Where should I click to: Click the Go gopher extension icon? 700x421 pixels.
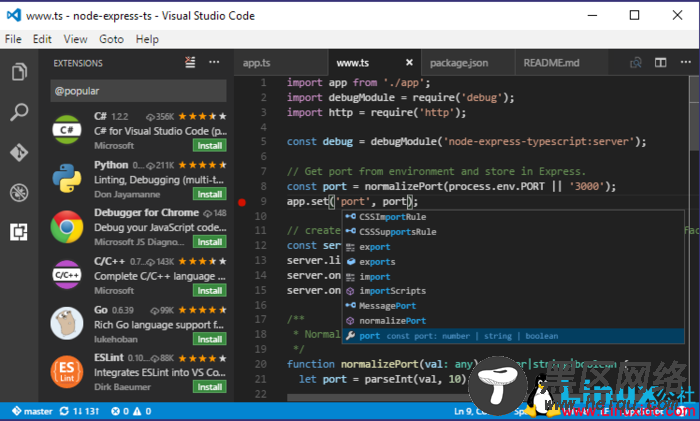click(67, 323)
